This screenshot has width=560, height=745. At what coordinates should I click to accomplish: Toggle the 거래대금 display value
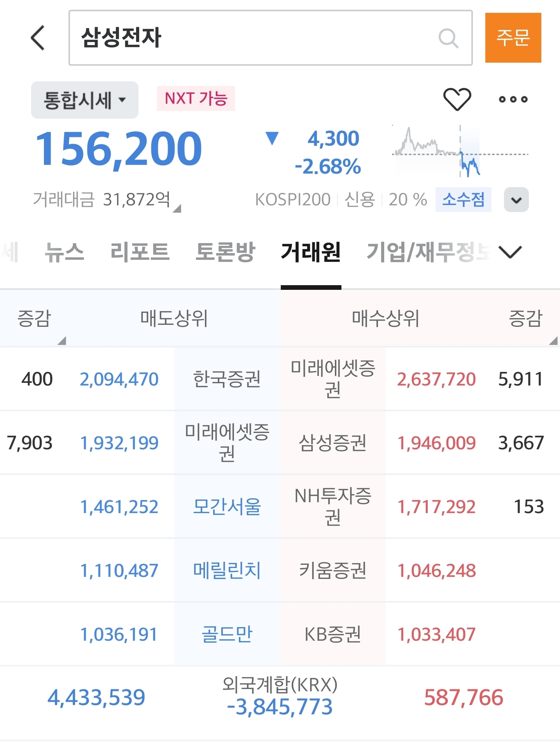click(x=107, y=200)
